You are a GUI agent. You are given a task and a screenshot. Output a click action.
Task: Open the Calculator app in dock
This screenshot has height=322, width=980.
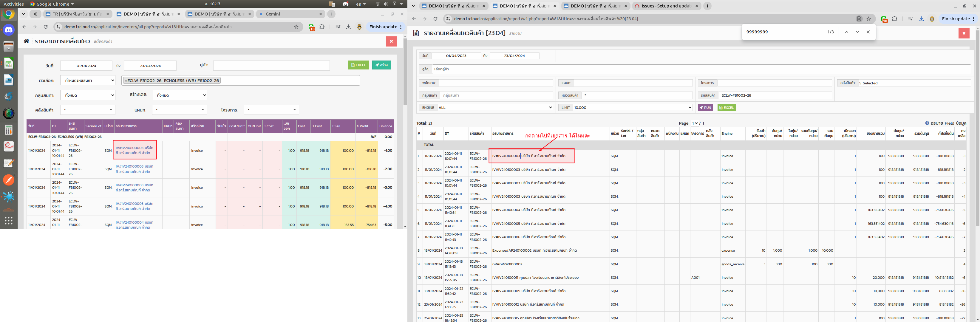pyautogui.click(x=9, y=130)
